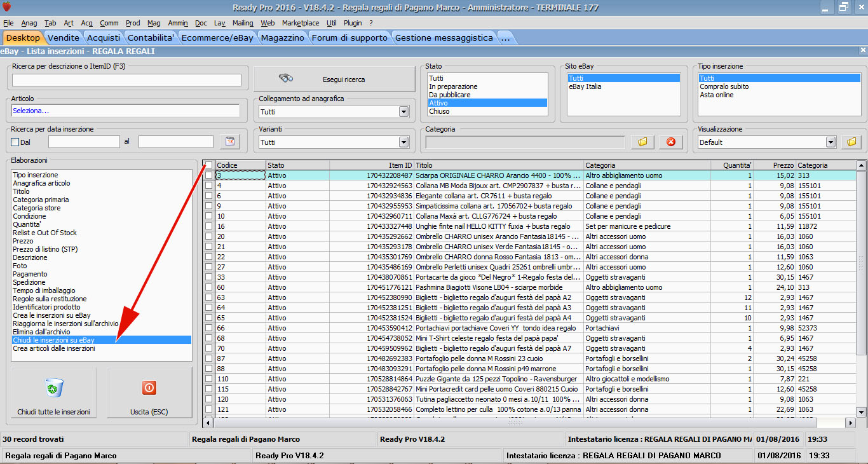Viewport: 868px width, 464px height.
Task: Open the date picker calendar icon
Action: pyautogui.click(x=229, y=141)
